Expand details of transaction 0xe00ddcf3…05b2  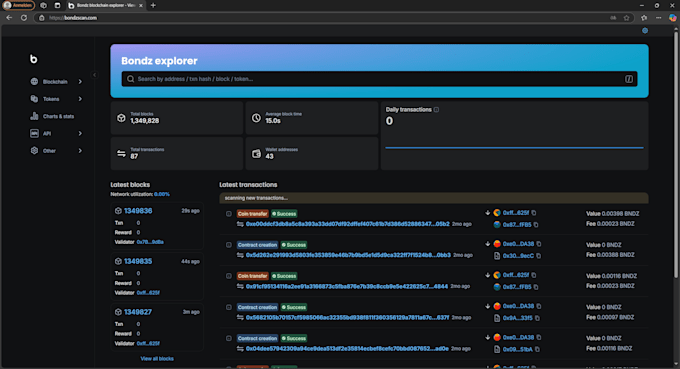(229, 214)
